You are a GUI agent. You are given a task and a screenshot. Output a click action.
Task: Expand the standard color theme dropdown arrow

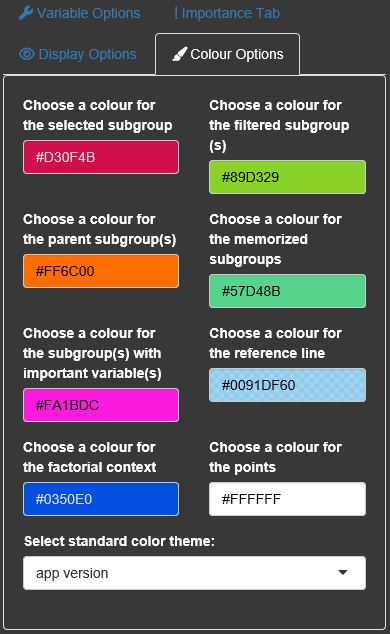click(x=343, y=573)
